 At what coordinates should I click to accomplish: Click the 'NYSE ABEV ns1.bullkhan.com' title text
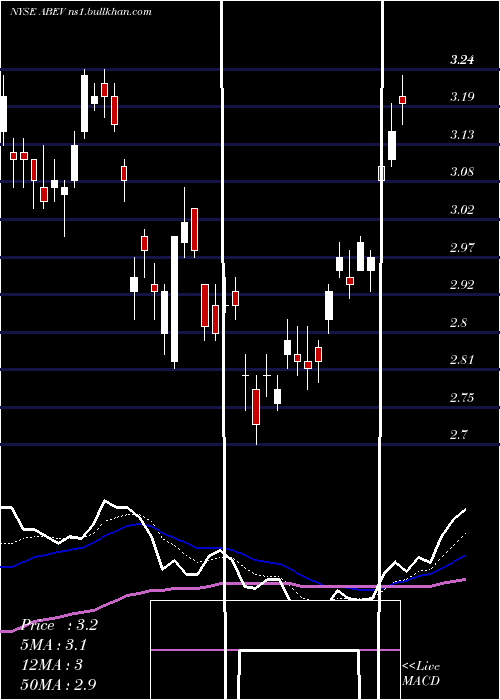(81, 12)
